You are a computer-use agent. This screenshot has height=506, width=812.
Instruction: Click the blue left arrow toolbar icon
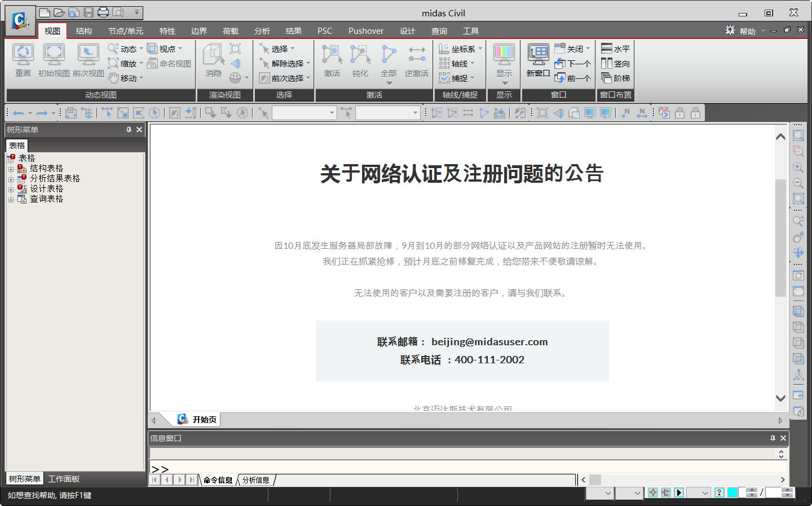click(18, 113)
